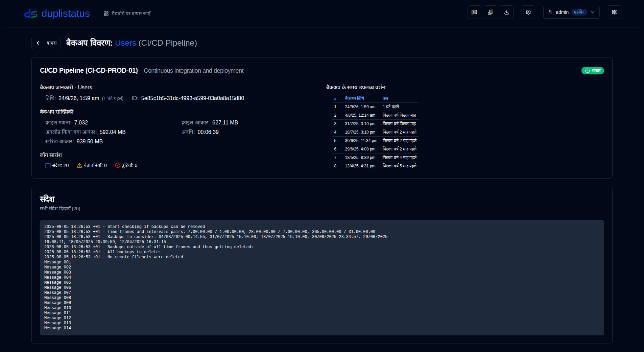Click the messages speech bubble icon
This screenshot has width=644, height=352.
[x=48, y=165]
